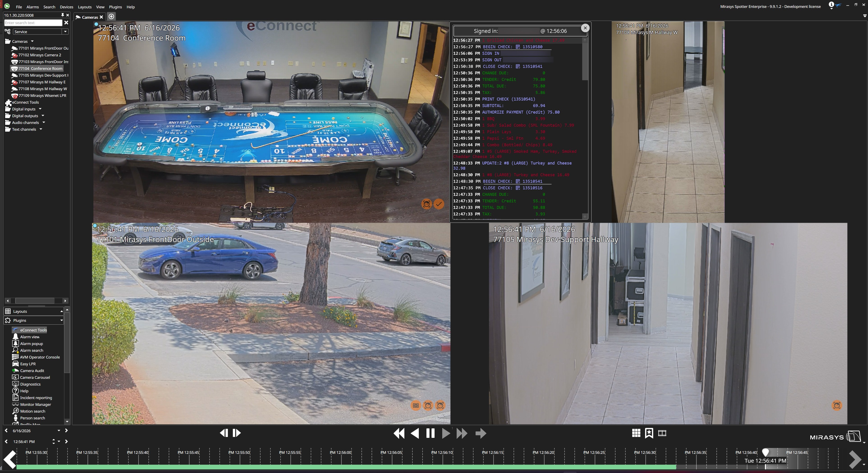Play video in reverse
868x473 pixels.
click(x=415, y=433)
